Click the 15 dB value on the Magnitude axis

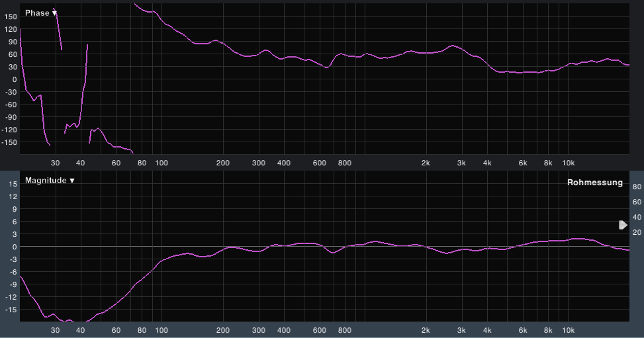(12, 183)
